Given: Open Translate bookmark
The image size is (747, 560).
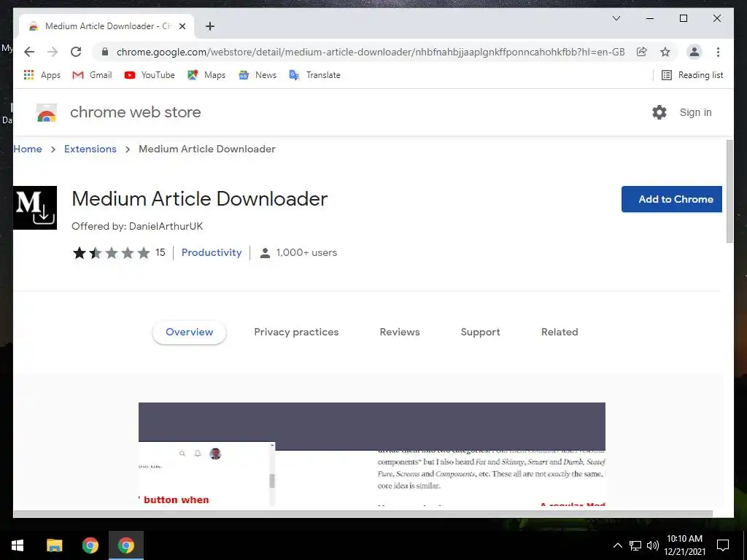Looking at the screenshot, I should [x=315, y=75].
